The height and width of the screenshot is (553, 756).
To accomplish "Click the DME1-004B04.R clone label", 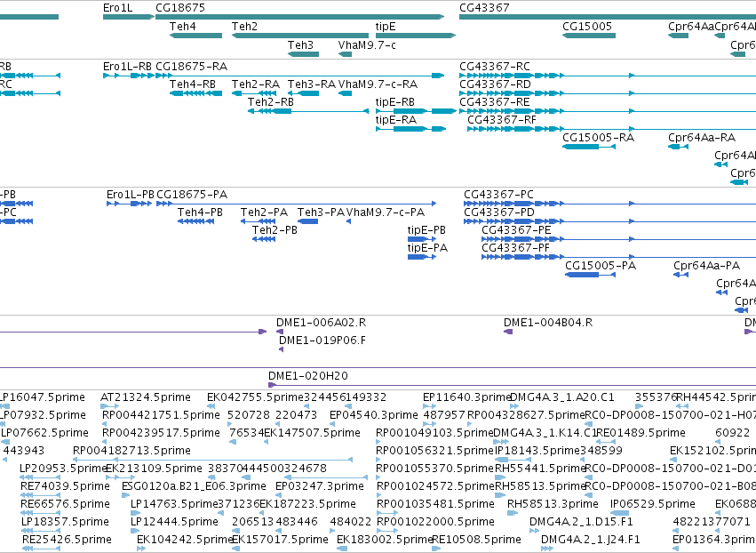I will coord(548,323).
